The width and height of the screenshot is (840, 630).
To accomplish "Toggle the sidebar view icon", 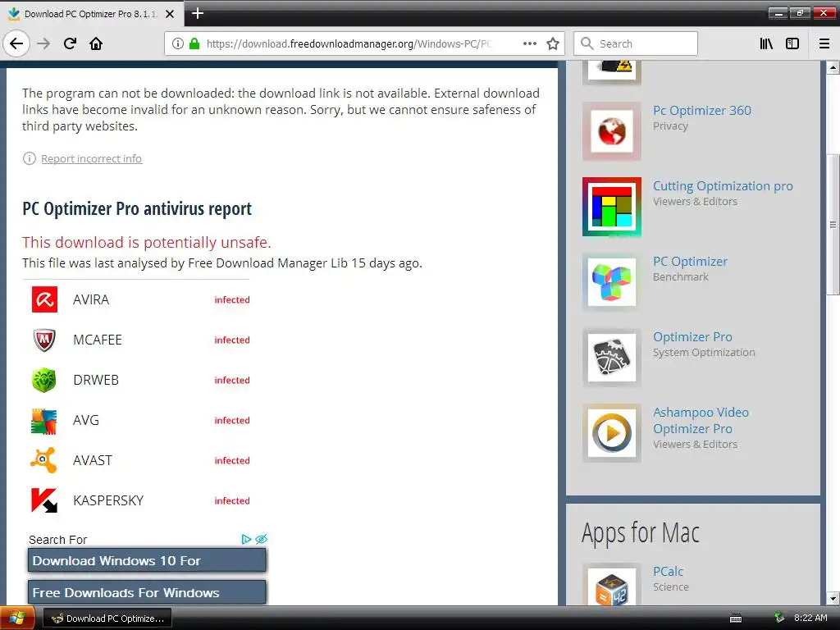I will coord(792,43).
